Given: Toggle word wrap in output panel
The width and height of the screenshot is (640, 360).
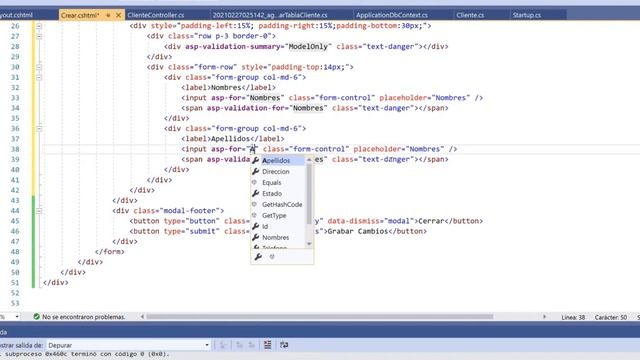Looking at the screenshot, I should coord(284,345).
